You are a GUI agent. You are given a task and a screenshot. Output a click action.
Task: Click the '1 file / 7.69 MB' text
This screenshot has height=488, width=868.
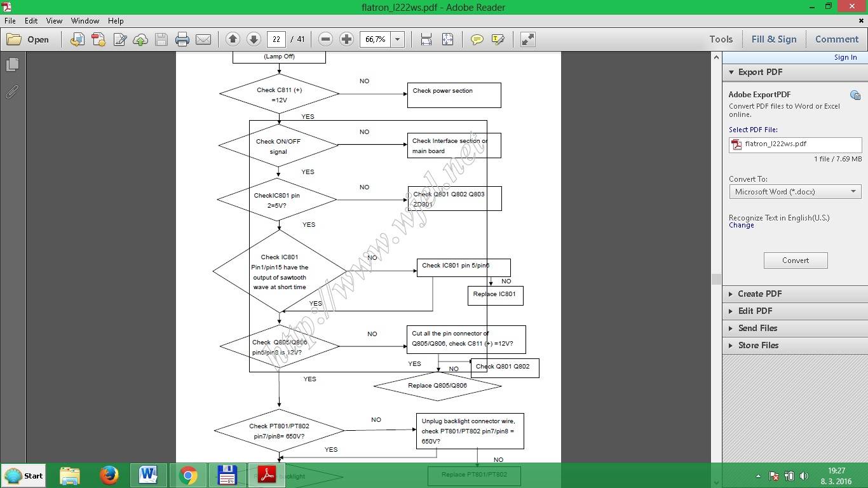pos(837,159)
